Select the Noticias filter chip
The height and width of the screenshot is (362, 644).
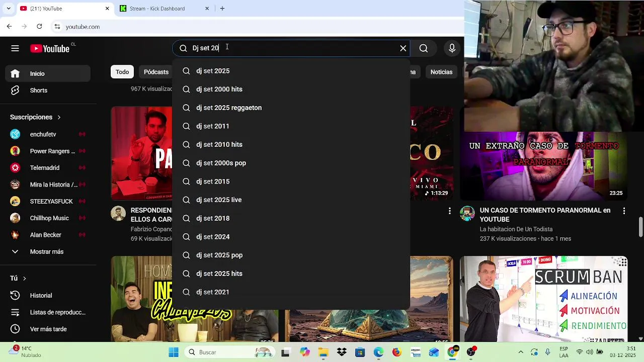coord(441,72)
